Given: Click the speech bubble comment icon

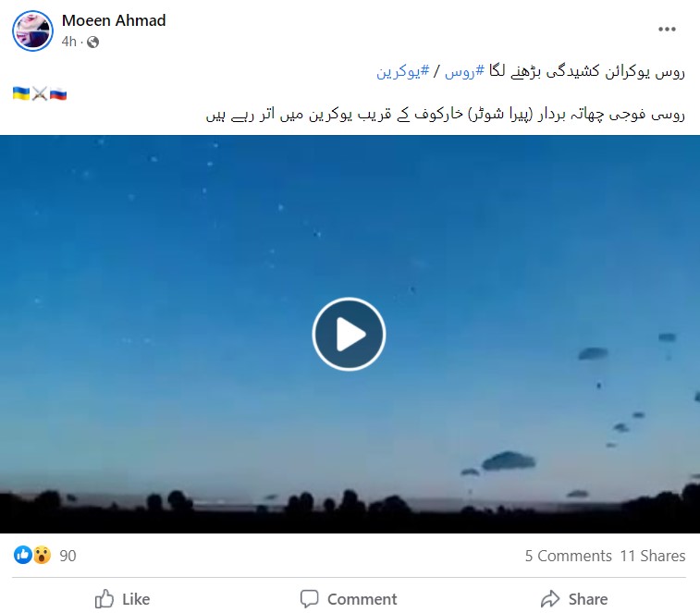Looking at the screenshot, I should tap(310, 599).
